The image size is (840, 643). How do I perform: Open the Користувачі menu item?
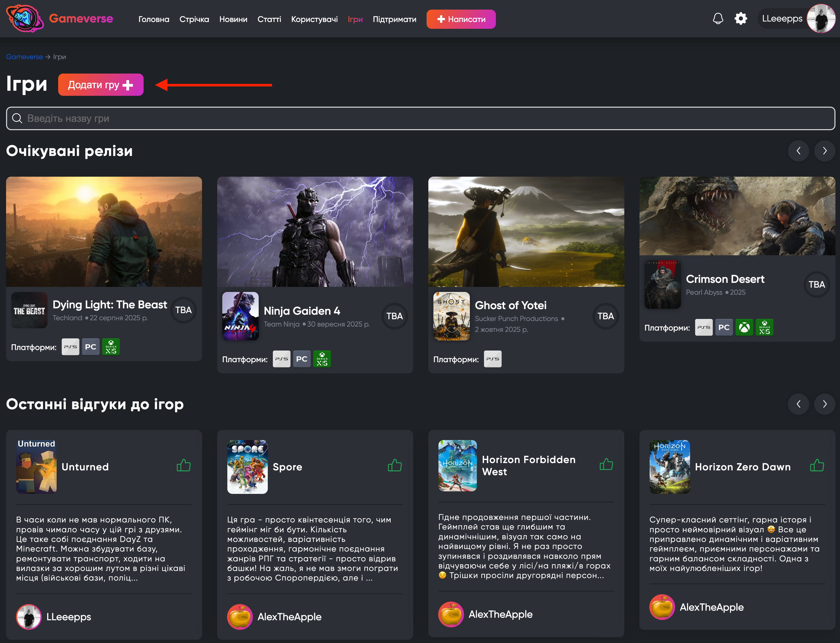click(314, 19)
